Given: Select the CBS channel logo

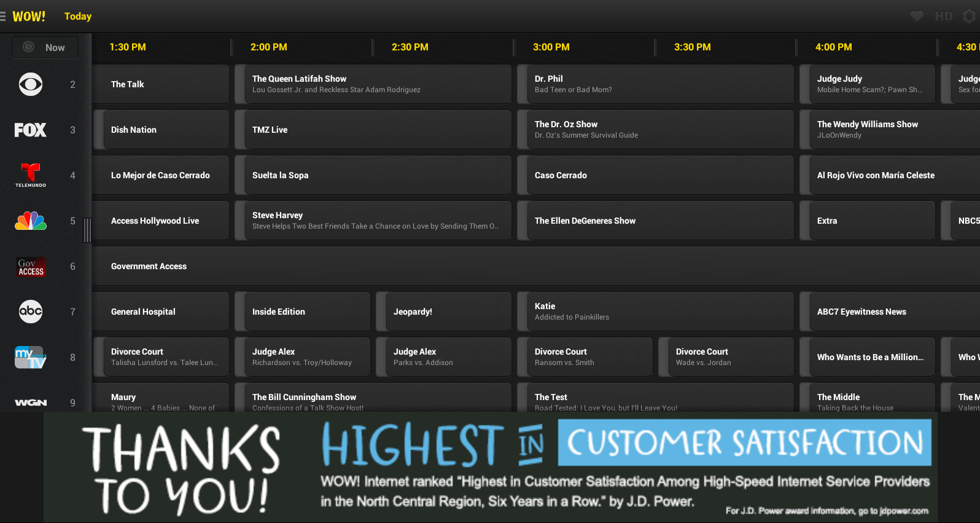Looking at the screenshot, I should pyautogui.click(x=31, y=84).
